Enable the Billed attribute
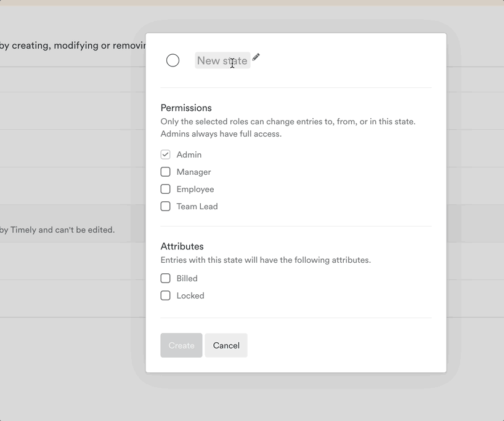504x421 pixels. click(165, 278)
